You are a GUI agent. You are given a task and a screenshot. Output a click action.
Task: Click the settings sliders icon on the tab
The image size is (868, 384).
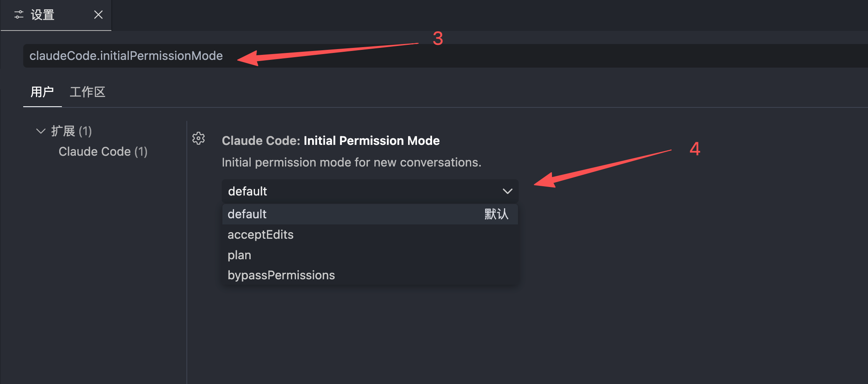coord(19,15)
